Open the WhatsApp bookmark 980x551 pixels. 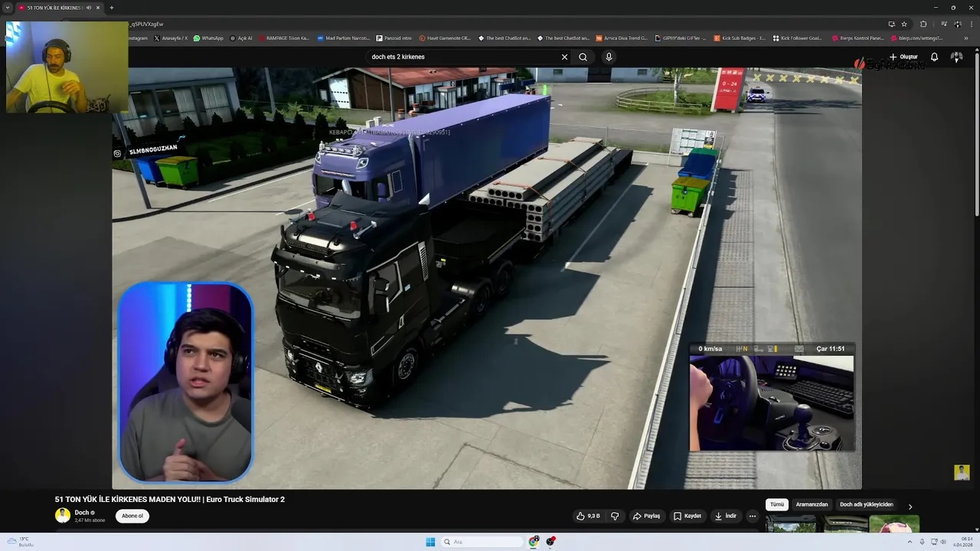pyautogui.click(x=209, y=37)
